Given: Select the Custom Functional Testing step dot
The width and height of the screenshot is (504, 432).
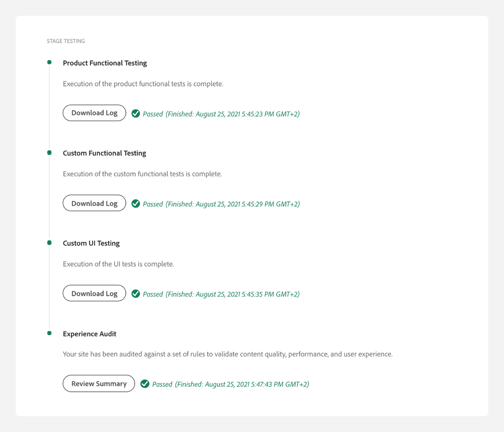Looking at the screenshot, I should pos(49,153).
